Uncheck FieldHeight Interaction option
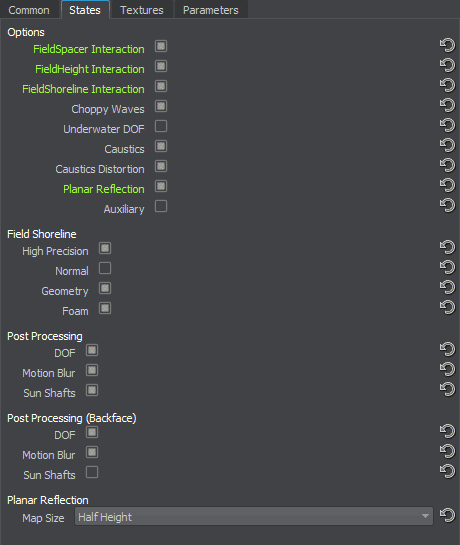Screen dimensions: 460x545 [161, 66]
